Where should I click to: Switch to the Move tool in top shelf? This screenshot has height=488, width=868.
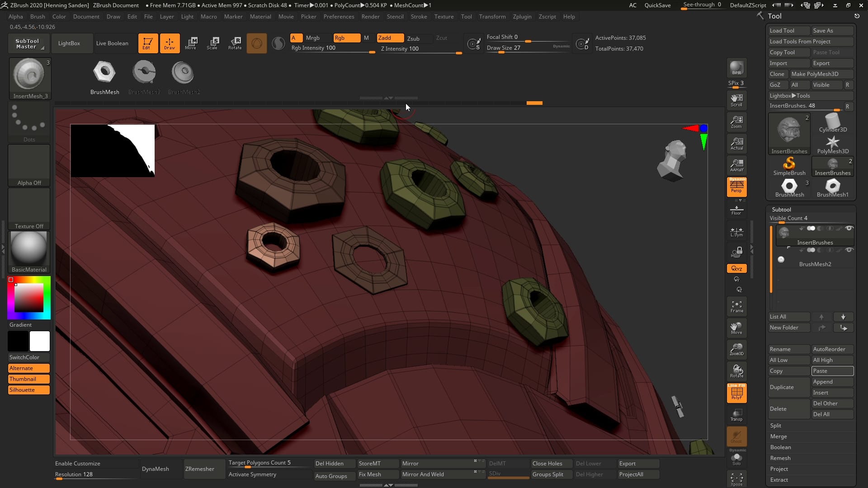point(191,43)
